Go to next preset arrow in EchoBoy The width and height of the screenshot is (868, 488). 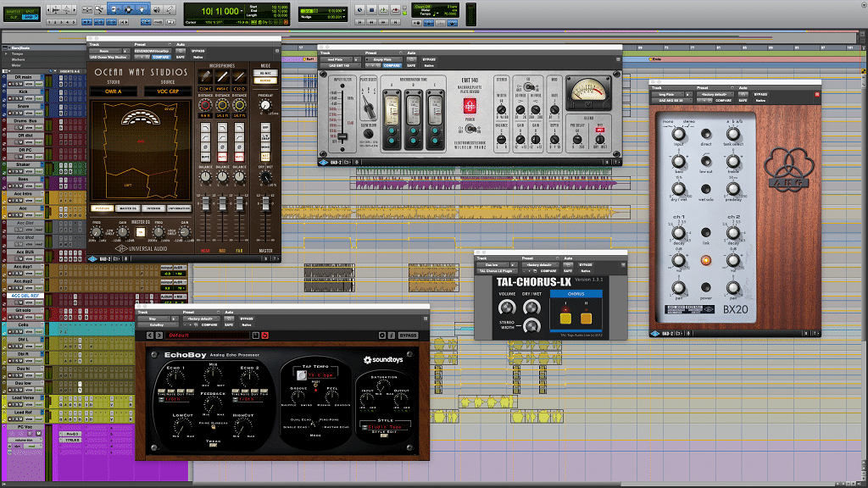[159, 335]
